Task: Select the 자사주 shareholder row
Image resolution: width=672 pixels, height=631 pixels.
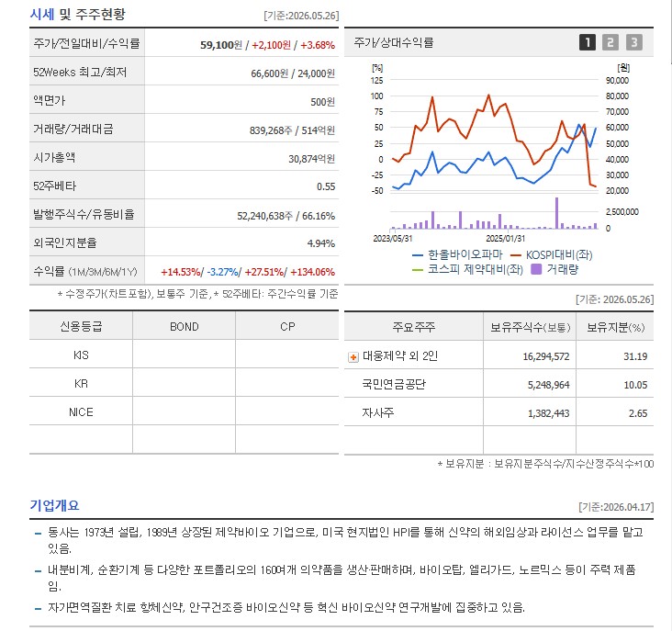Action: pos(498,412)
